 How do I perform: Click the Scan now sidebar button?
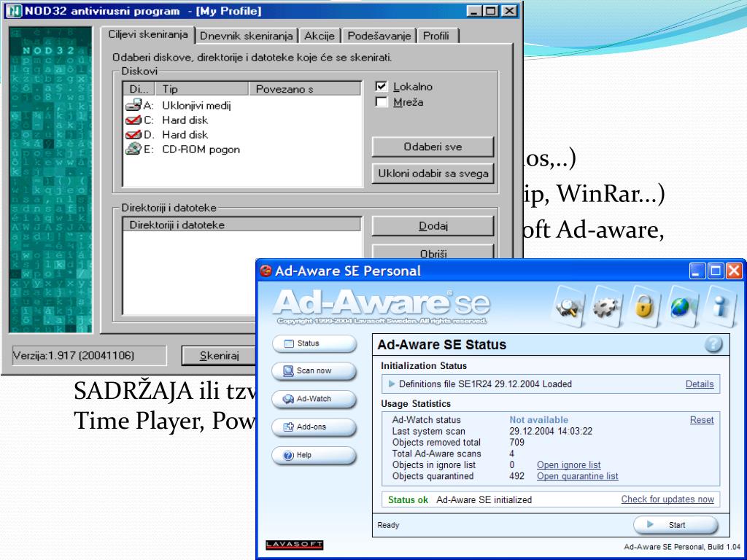point(314,371)
